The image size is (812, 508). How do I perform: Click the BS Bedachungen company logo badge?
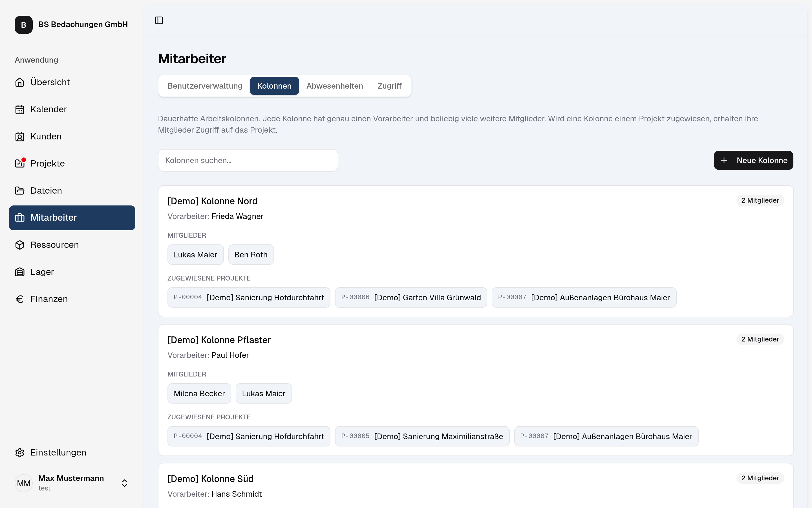(23, 25)
